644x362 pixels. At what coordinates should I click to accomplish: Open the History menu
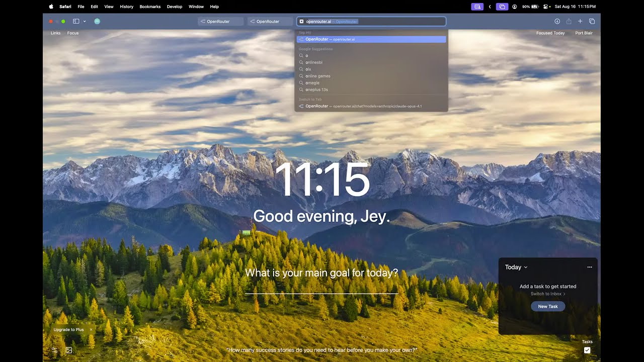pyautogui.click(x=127, y=7)
